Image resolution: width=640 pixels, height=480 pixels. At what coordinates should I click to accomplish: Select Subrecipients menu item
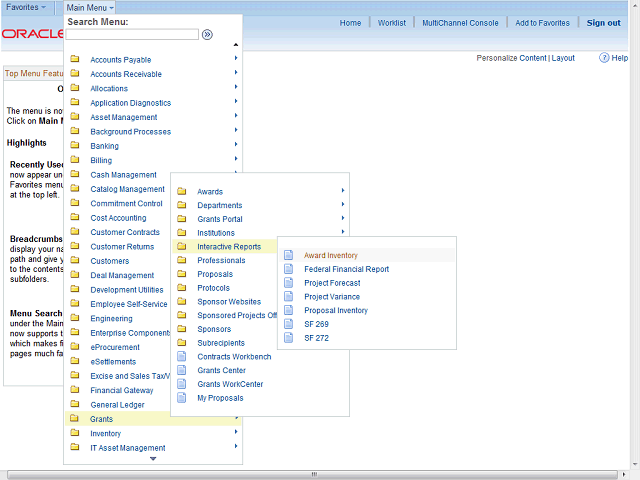pyautogui.click(x=221, y=343)
